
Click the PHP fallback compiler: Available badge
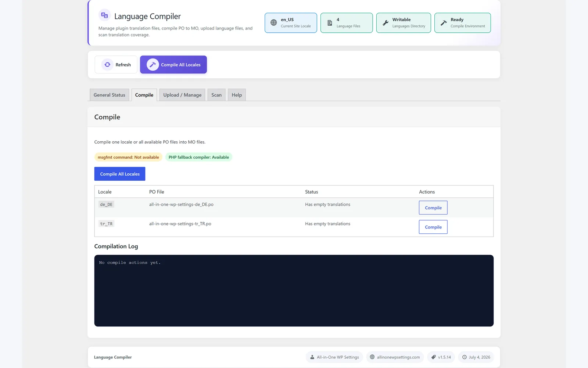tap(198, 157)
